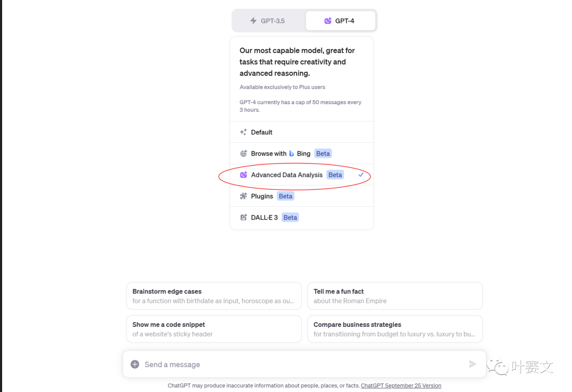
Task: Open the ChatGPT September 25 Version link
Action: coord(401,386)
